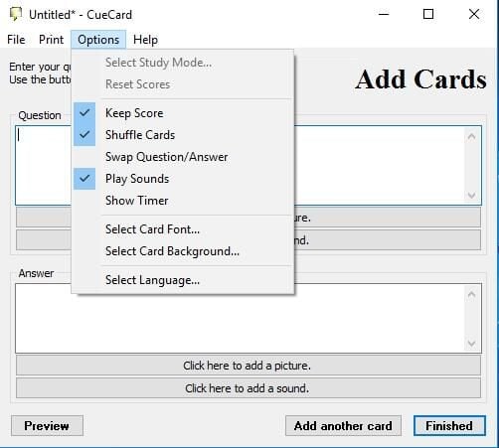Click the Preview button

click(47, 426)
